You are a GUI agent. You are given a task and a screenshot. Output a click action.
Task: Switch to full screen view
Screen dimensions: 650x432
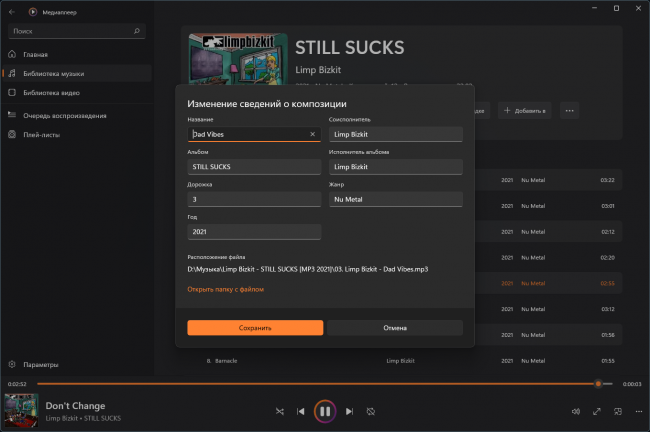[597, 412]
